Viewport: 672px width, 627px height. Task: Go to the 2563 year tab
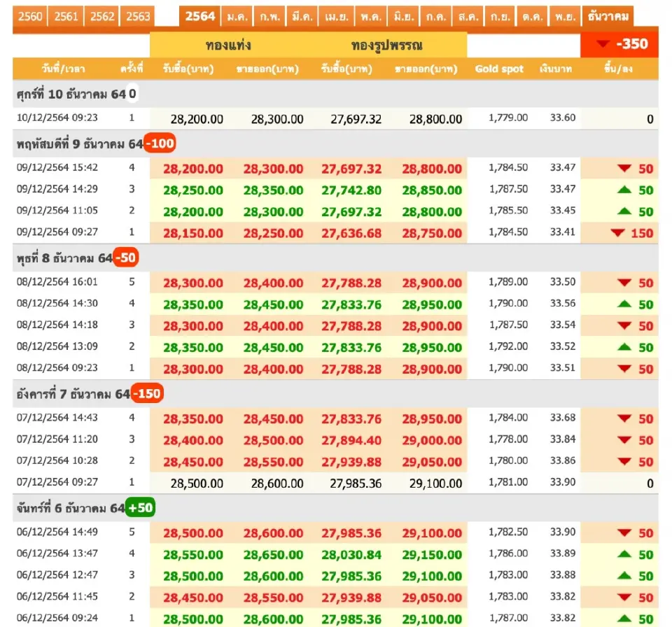[138, 17]
